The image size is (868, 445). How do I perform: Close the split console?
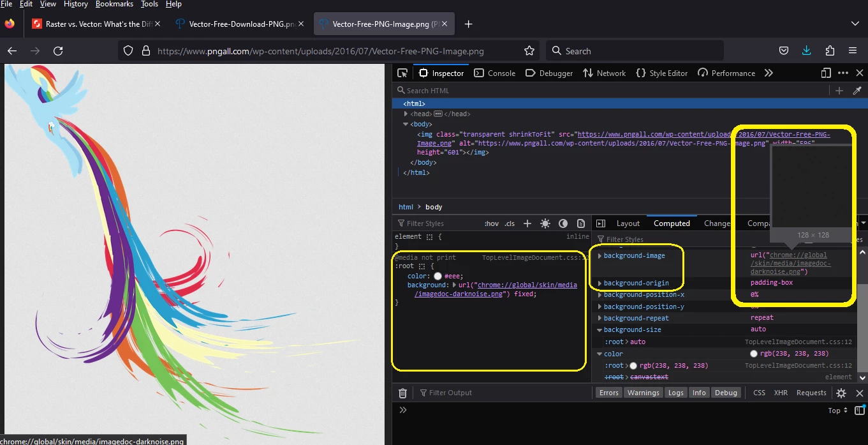(860, 393)
